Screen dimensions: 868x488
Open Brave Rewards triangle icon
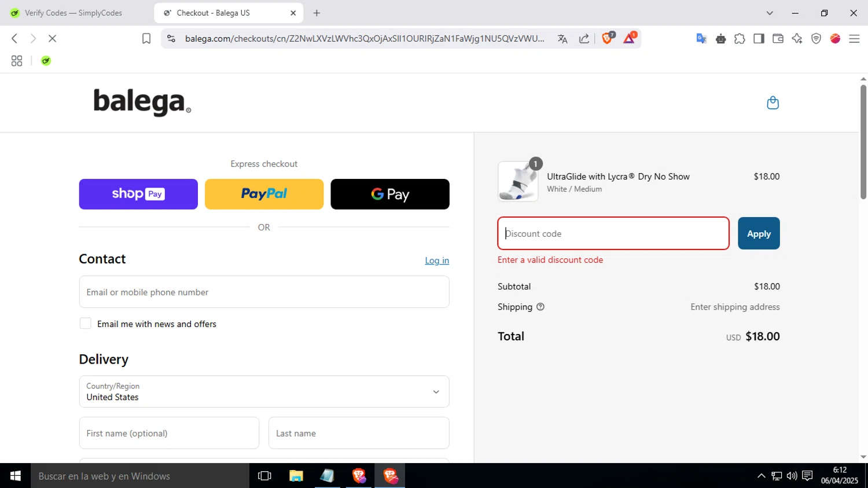coord(629,38)
